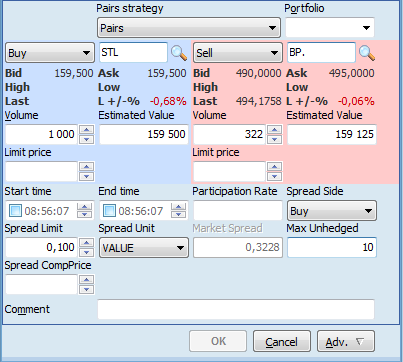Image resolution: width=403 pixels, height=362 pixels.
Task: Increase the buy-side Limit price
Action: click(87, 167)
